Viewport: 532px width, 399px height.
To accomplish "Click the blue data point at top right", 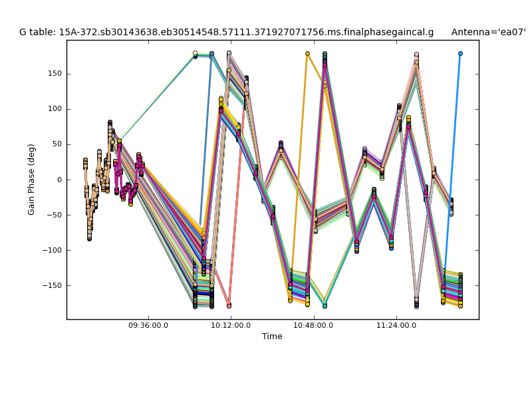I will (x=460, y=53).
